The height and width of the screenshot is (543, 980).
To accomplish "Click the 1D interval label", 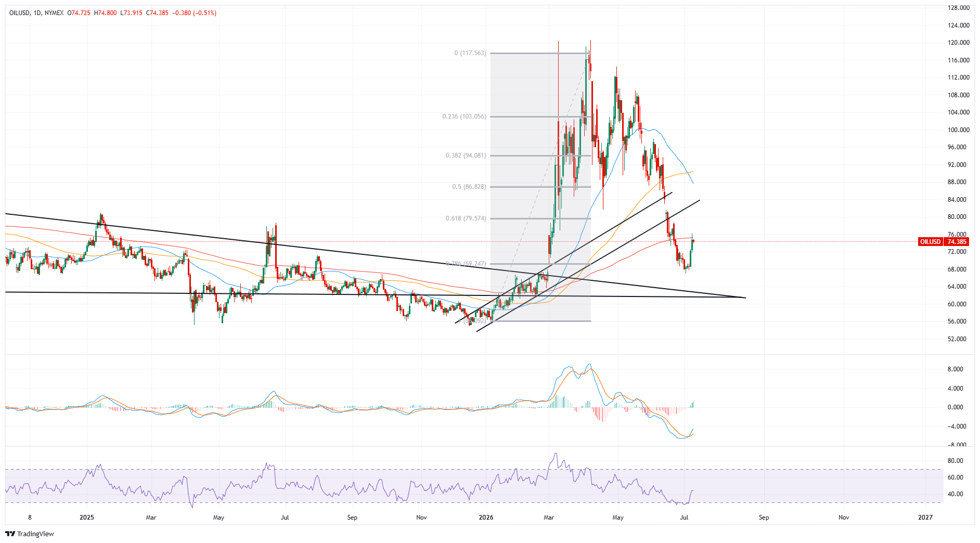I will pyautogui.click(x=37, y=13).
